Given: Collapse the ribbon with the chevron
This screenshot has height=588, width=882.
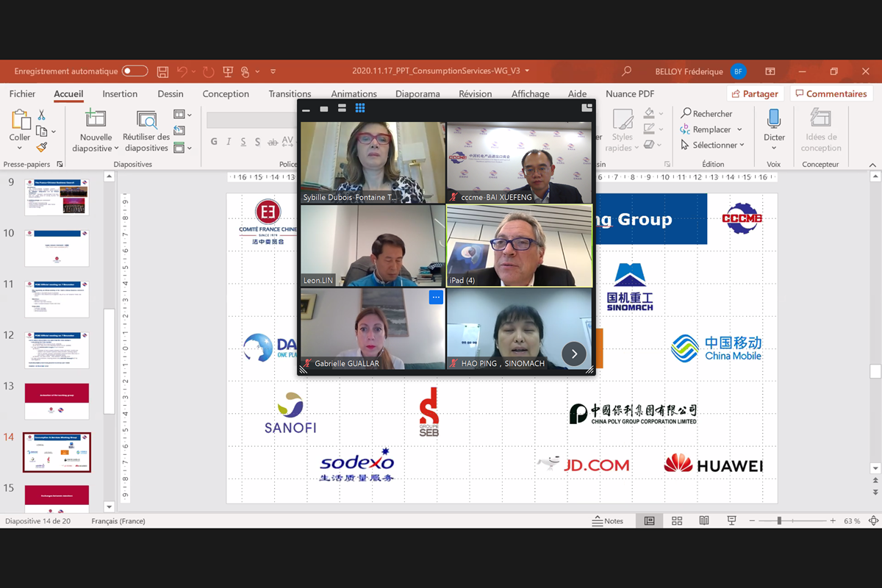Looking at the screenshot, I should (x=872, y=165).
